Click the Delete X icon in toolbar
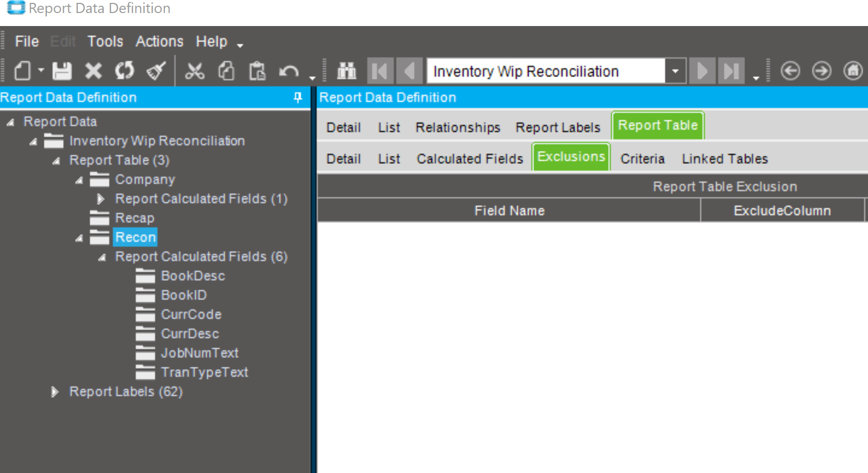The image size is (868, 473). click(93, 71)
